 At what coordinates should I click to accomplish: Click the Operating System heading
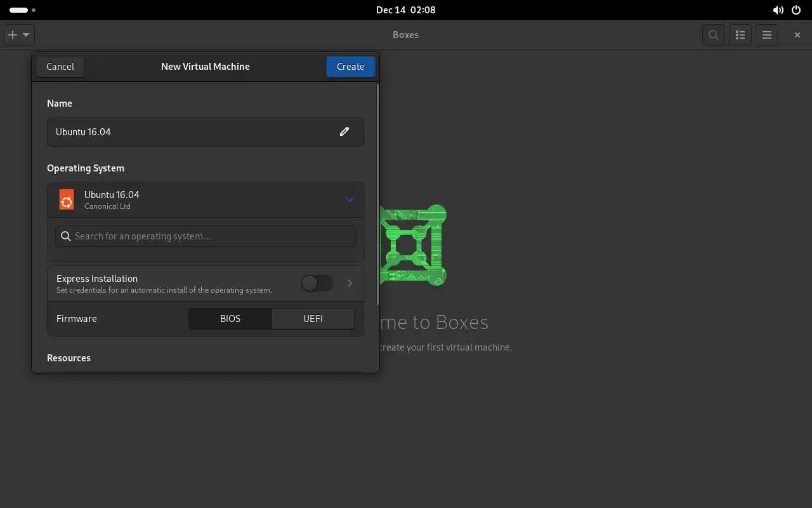[x=86, y=168]
